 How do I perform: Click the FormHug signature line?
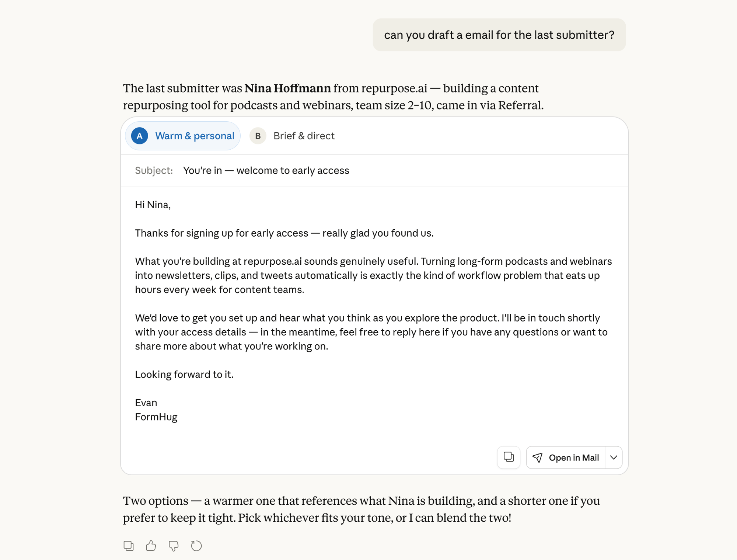[156, 417]
